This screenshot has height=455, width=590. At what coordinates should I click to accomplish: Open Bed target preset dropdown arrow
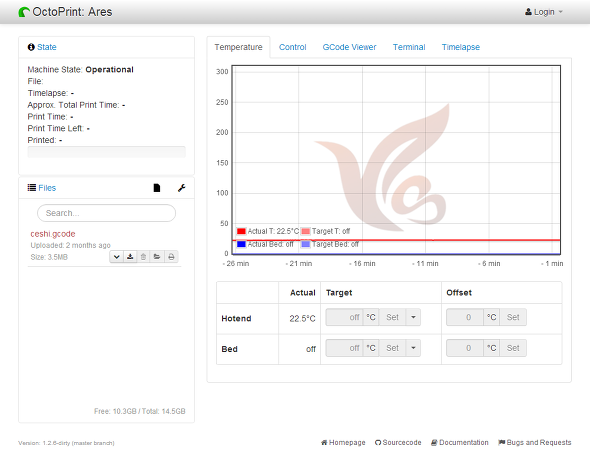pos(413,348)
